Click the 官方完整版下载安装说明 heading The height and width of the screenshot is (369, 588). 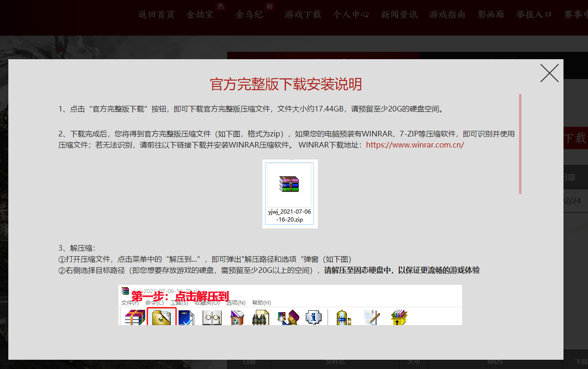coord(286,84)
